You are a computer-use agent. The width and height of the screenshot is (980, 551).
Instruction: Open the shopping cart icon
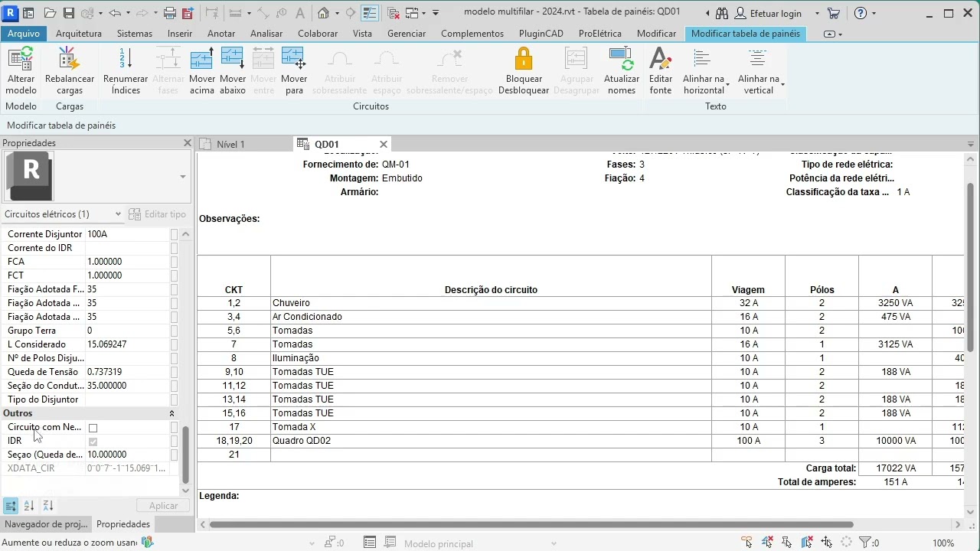834,13
